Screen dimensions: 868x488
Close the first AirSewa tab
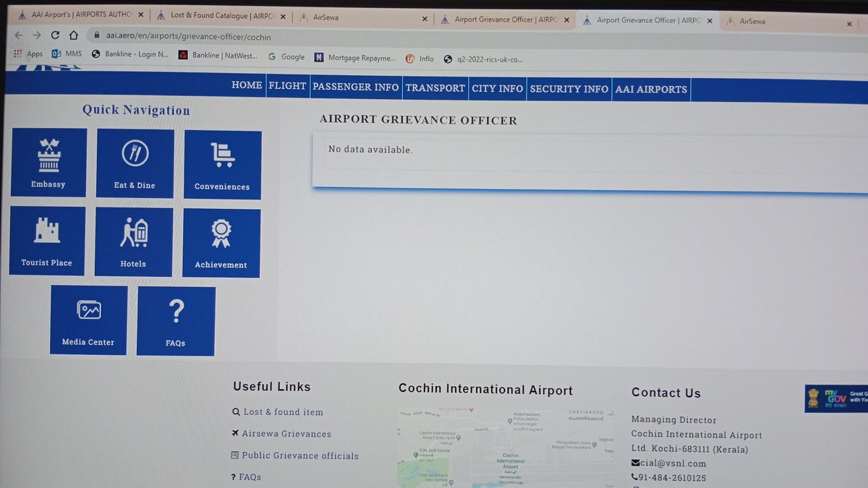coord(425,18)
